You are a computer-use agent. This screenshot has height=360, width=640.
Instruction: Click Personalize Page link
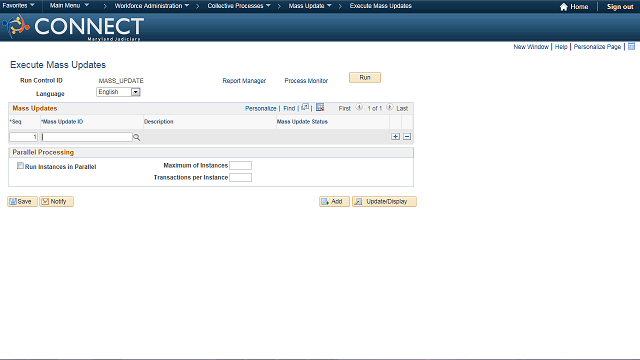[x=597, y=47]
